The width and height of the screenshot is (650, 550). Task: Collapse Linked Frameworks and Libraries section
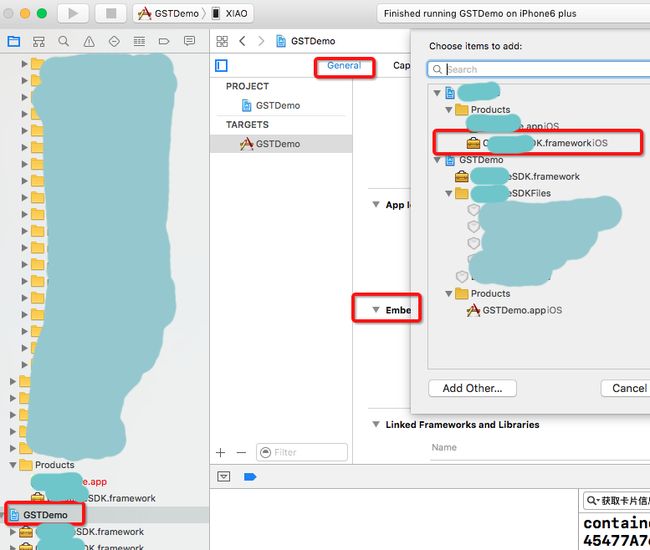point(376,424)
